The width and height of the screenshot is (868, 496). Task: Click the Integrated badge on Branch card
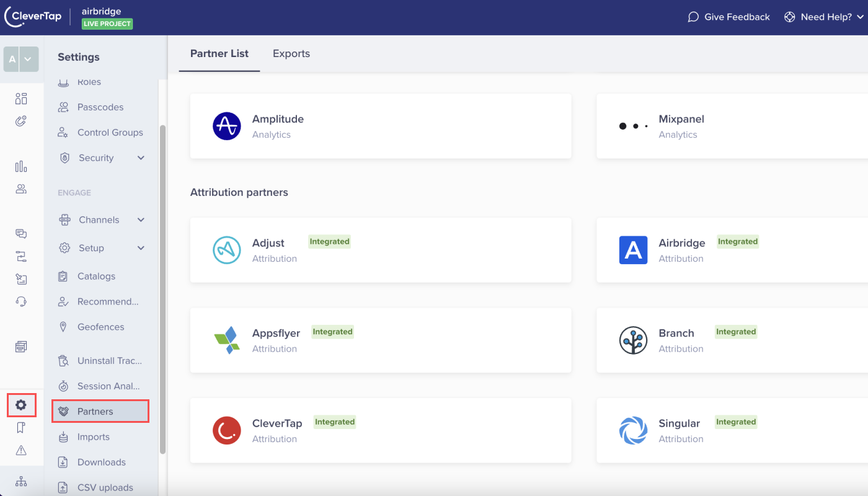[736, 332]
